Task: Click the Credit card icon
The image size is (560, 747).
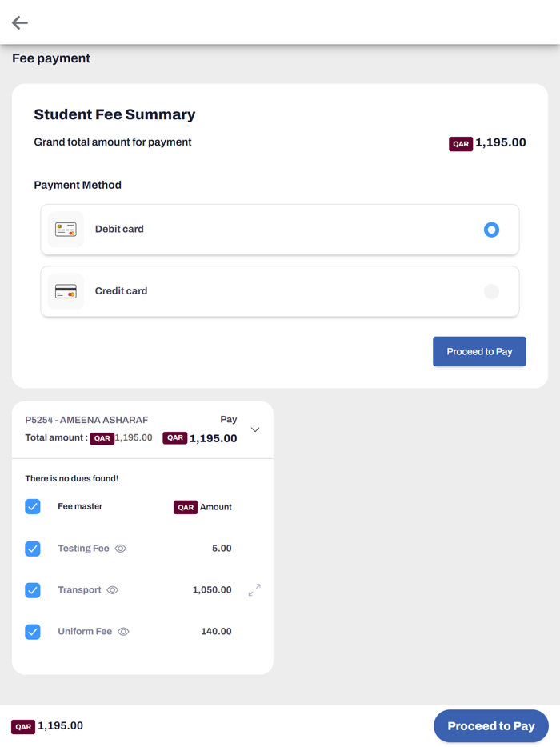Action: coord(65,291)
